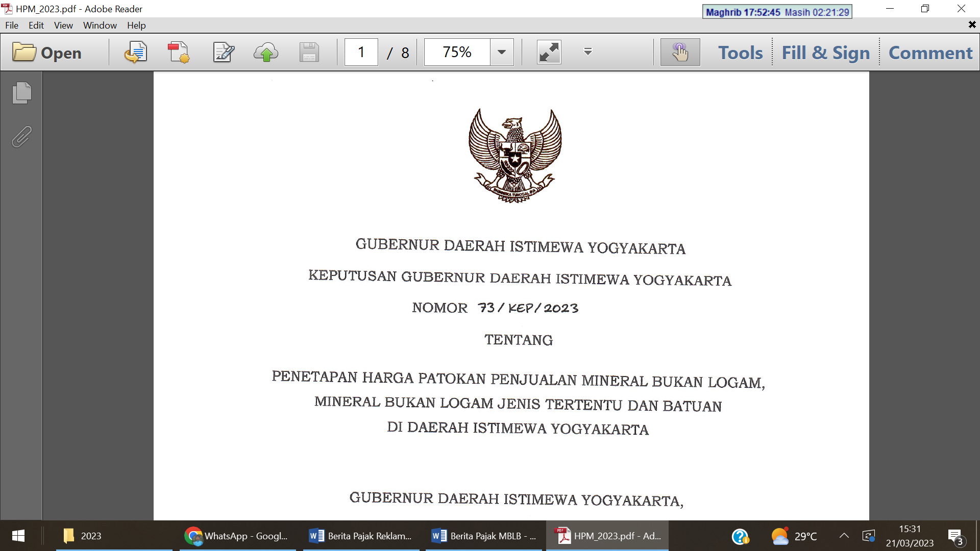Image resolution: width=980 pixels, height=551 pixels.
Task: Click the convert to Word/export file icon
Action: coord(136,53)
